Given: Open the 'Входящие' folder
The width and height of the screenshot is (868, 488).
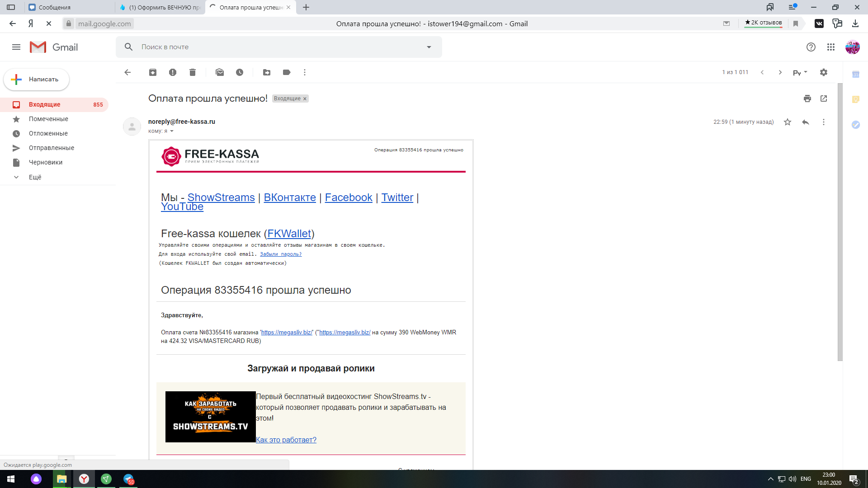Looking at the screenshot, I should click(x=54, y=104).
